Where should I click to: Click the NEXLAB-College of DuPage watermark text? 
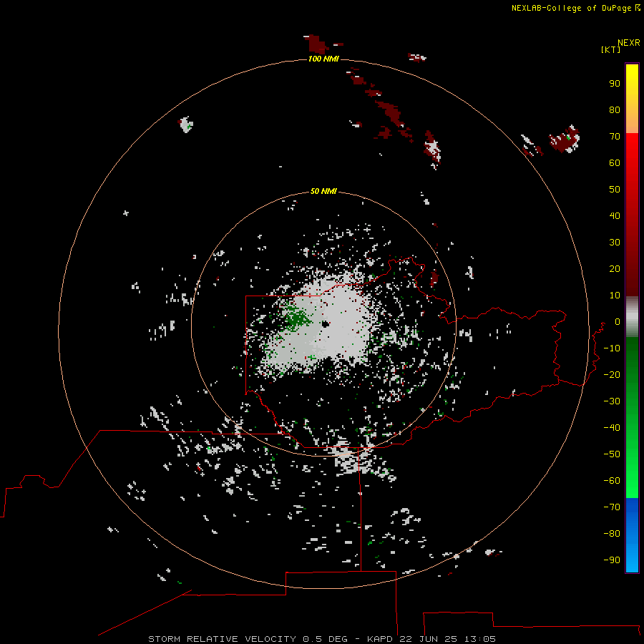(571, 8)
